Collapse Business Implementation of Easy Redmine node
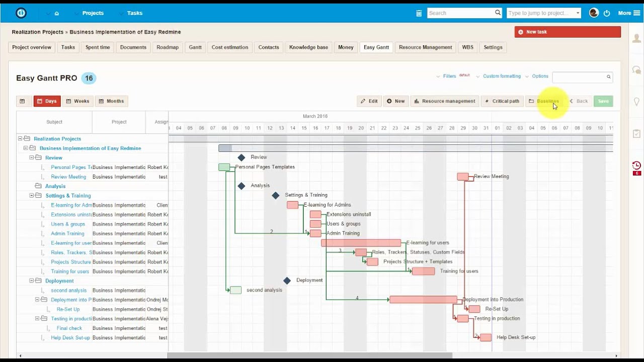This screenshot has height=362, width=644. pyautogui.click(x=26, y=148)
